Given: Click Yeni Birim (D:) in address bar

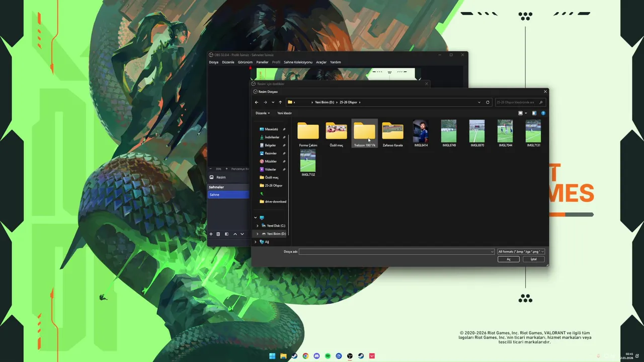Looking at the screenshot, I should pos(325,102).
